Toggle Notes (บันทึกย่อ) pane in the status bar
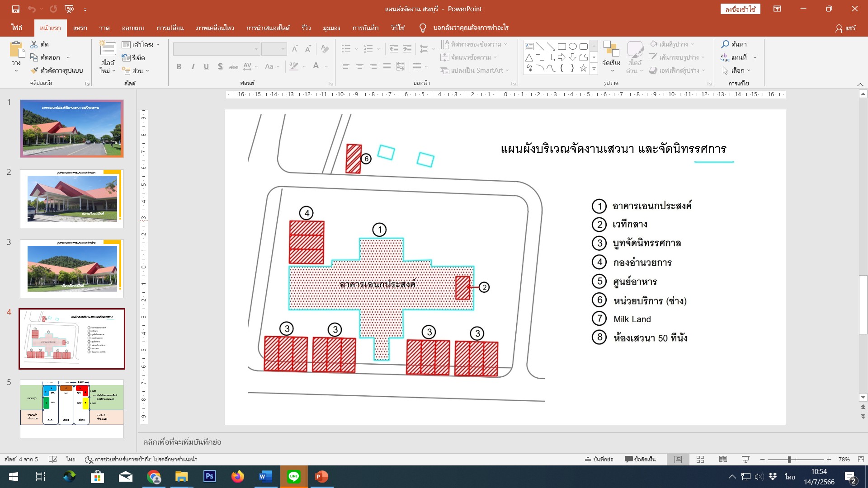The image size is (868, 488). 599,460
